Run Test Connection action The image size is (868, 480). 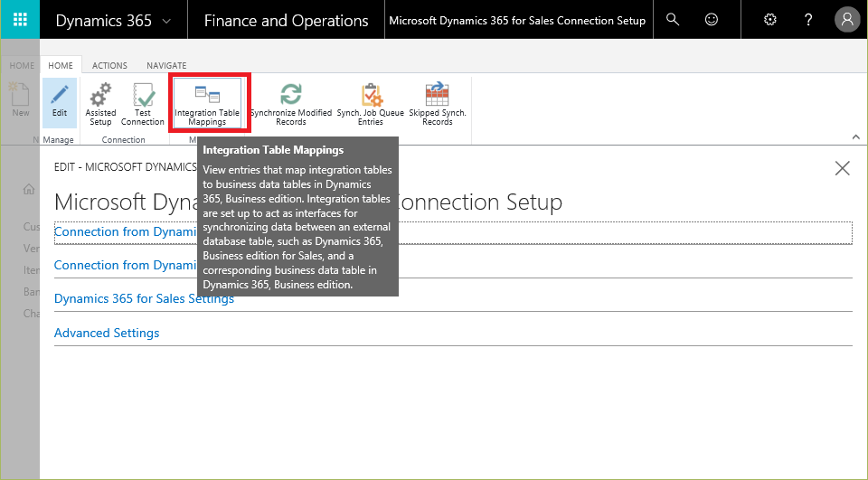pyautogui.click(x=143, y=104)
